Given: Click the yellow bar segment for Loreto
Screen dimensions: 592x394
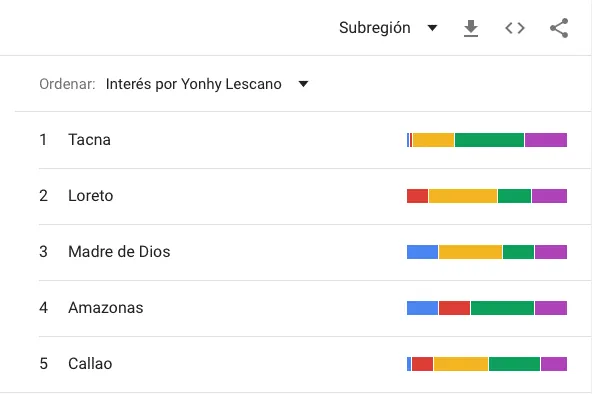Looking at the screenshot, I should 463,196.
